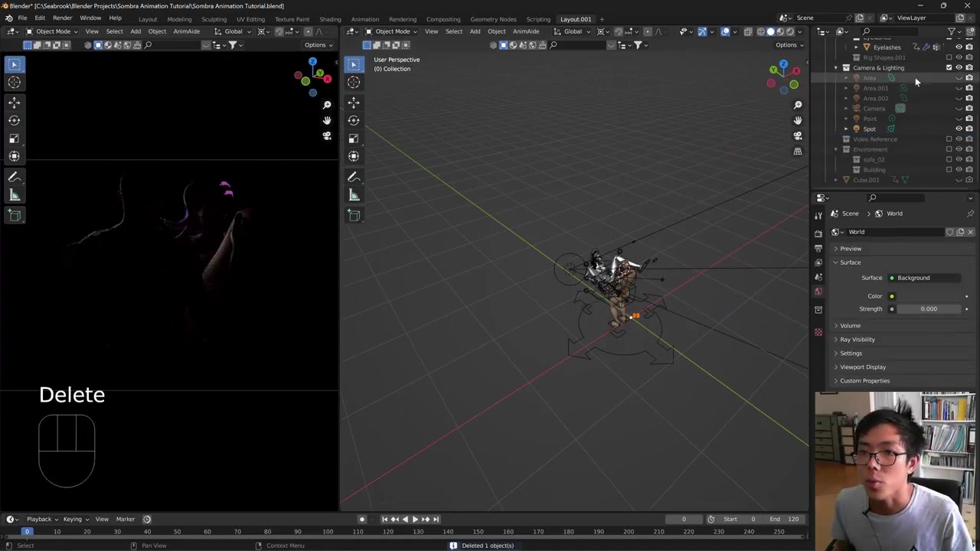Image resolution: width=980 pixels, height=551 pixels.
Task: Open AnimAide menu in left viewport
Action: coord(186,31)
